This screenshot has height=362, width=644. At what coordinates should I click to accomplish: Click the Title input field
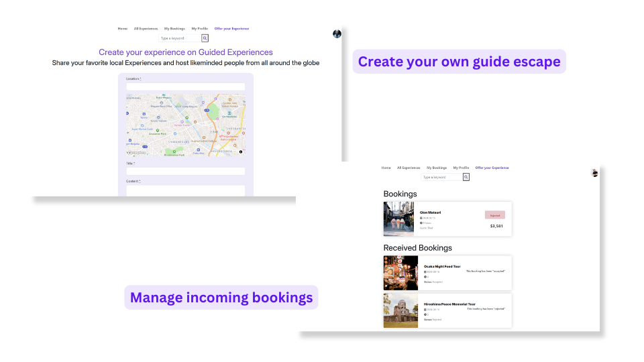click(186, 171)
